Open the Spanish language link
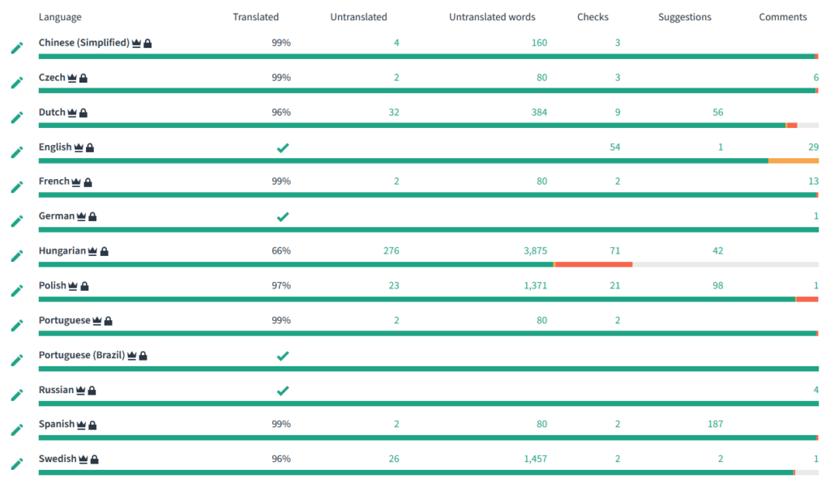This screenshot has height=504, width=830. (x=57, y=424)
